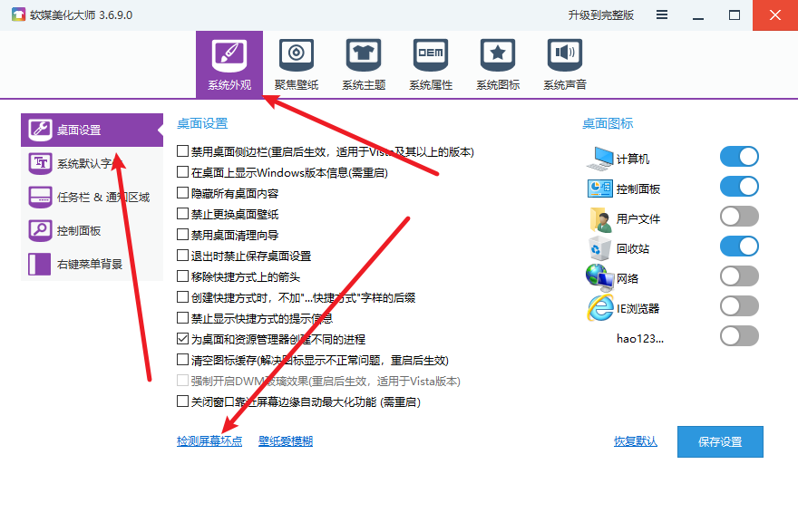Check 隐藏所有桌面内容 checkbox
Viewport: 798px width, 532px height.
pyautogui.click(x=182, y=193)
